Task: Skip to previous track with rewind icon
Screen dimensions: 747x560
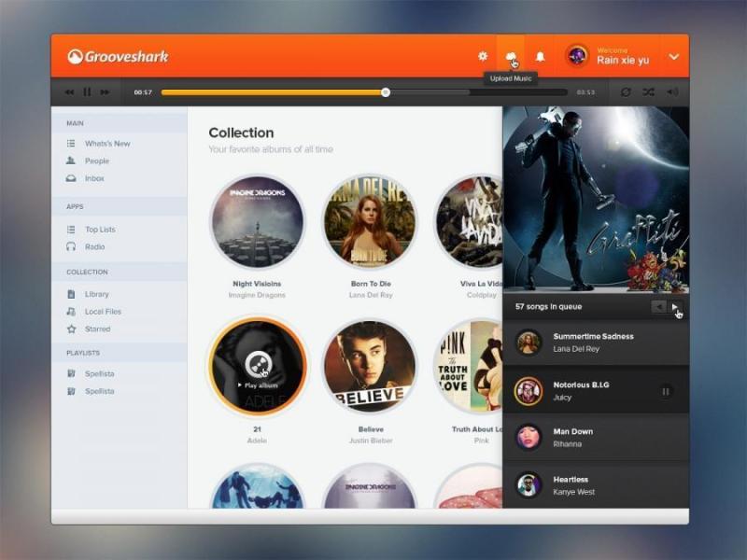Action: (x=69, y=92)
